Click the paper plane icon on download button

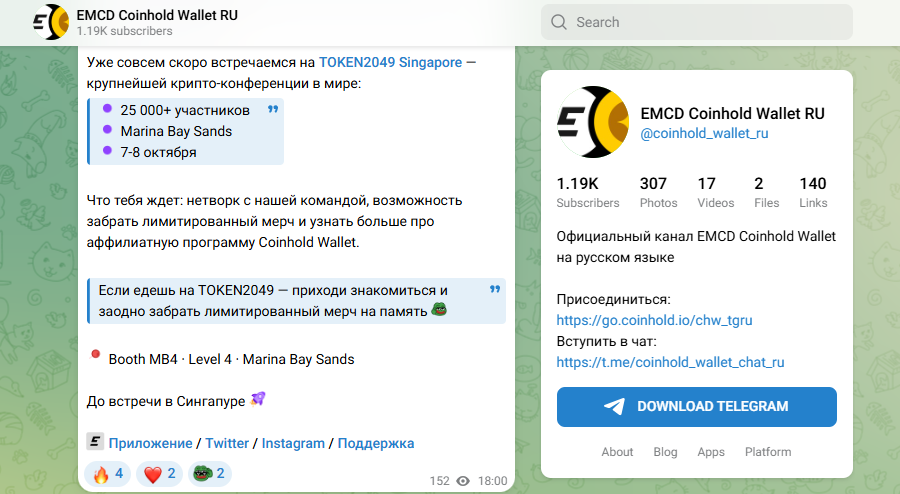click(x=615, y=407)
